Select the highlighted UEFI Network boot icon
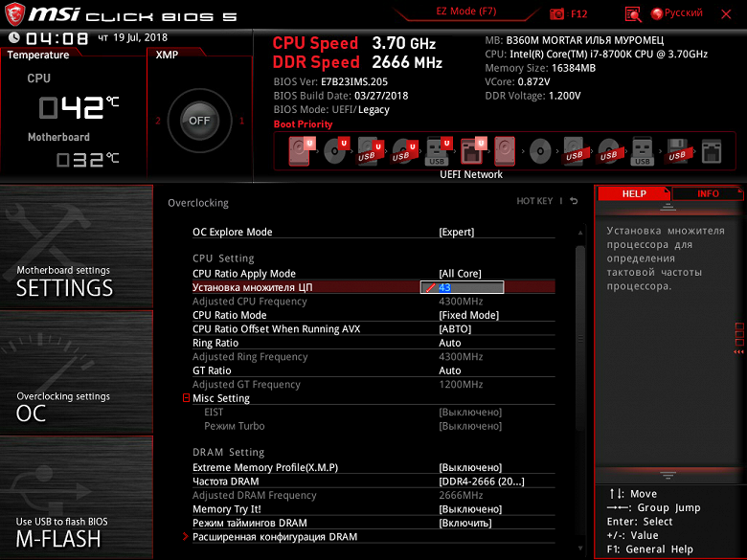Screen dimensions: 747x560 472,151
